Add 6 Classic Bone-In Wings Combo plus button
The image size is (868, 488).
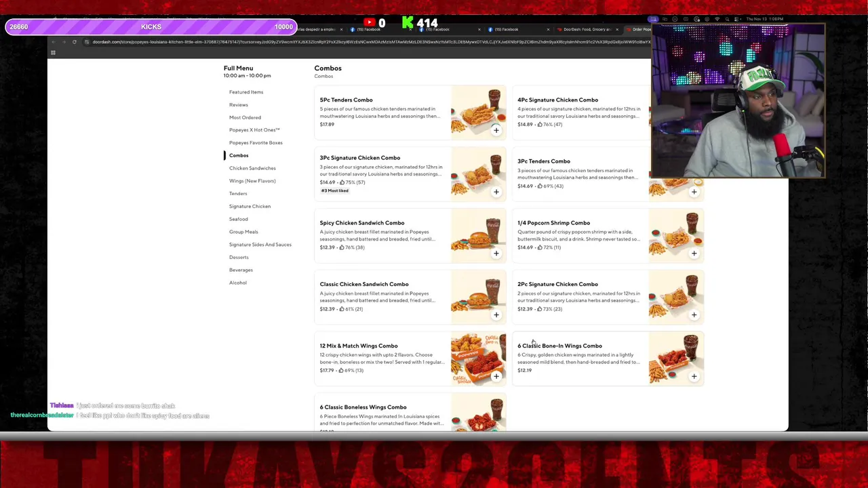pyautogui.click(x=694, y=376)
